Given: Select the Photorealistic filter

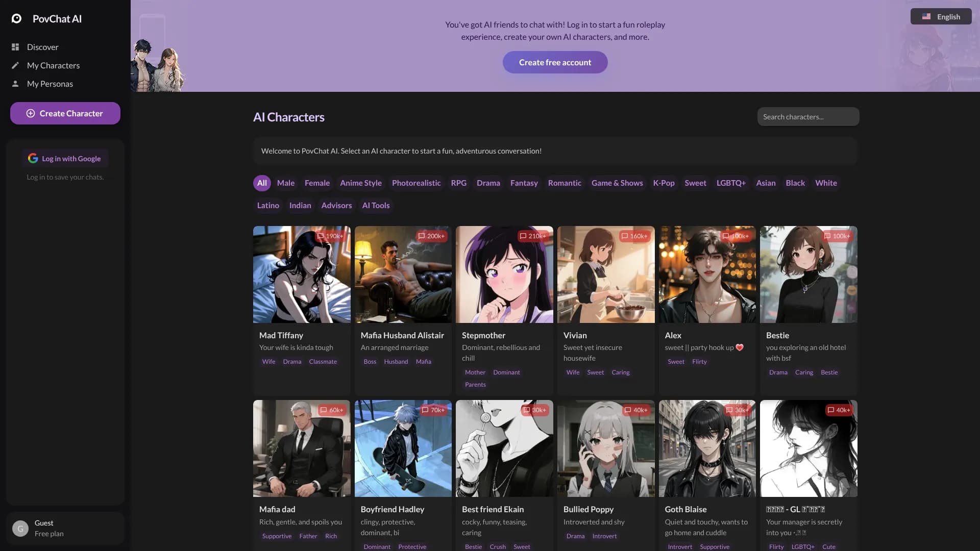Looking at the screenshot, I should point(416,183).
